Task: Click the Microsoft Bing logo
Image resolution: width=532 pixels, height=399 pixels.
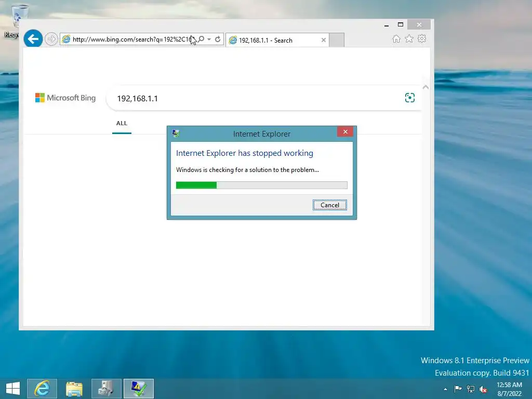Action: pyautogui.click(x=65, y=98)
